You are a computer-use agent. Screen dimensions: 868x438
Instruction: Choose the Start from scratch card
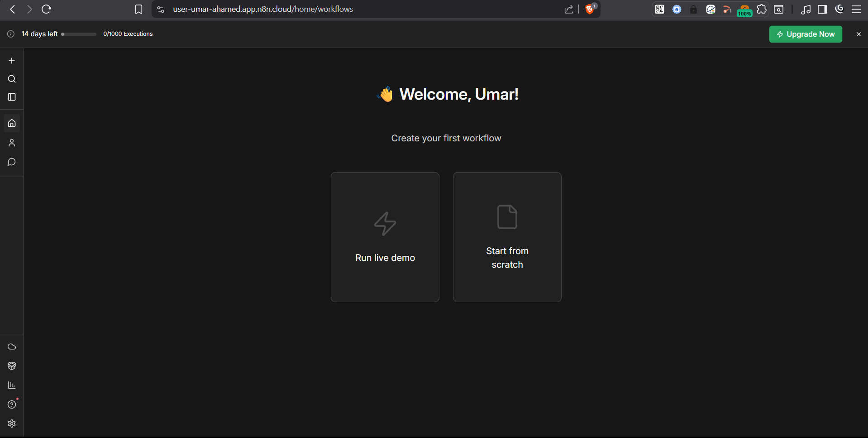tap(507, 237)
